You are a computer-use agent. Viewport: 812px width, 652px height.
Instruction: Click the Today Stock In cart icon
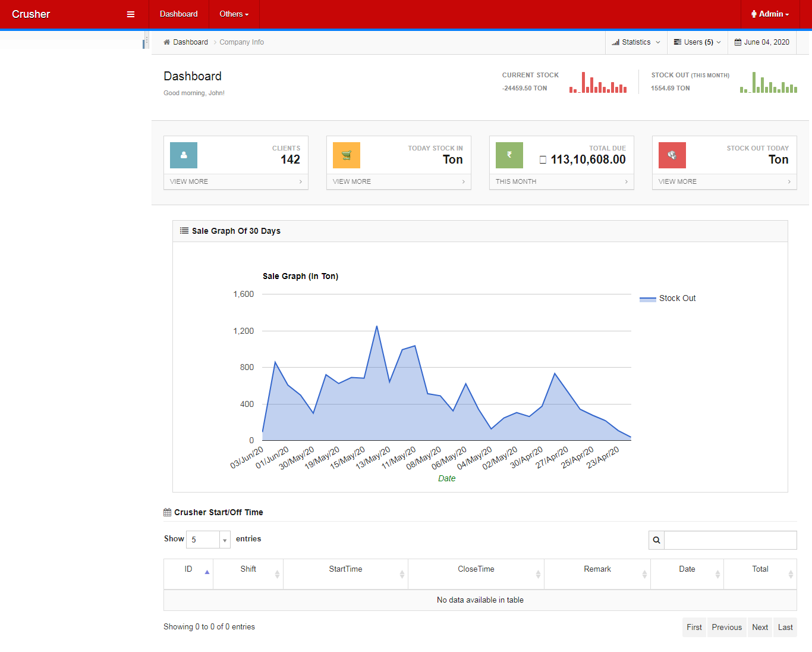pyautogui.click(x=347, y=155)
